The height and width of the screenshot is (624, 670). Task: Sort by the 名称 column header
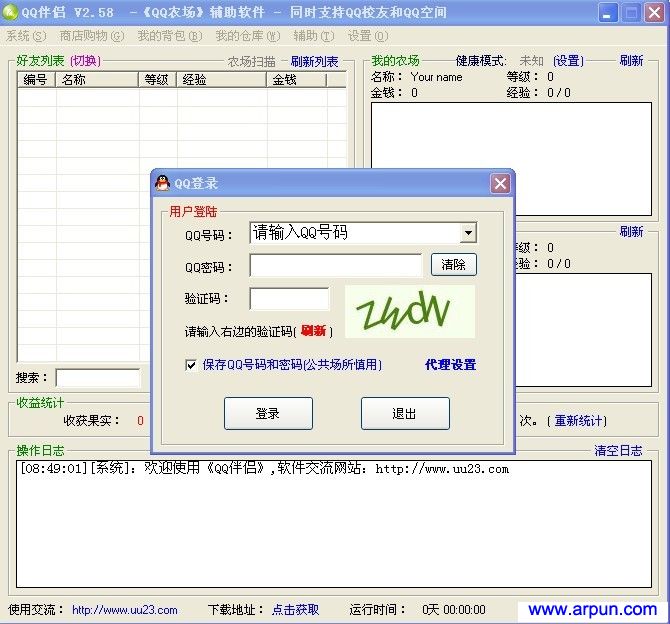tap(97, 79)
